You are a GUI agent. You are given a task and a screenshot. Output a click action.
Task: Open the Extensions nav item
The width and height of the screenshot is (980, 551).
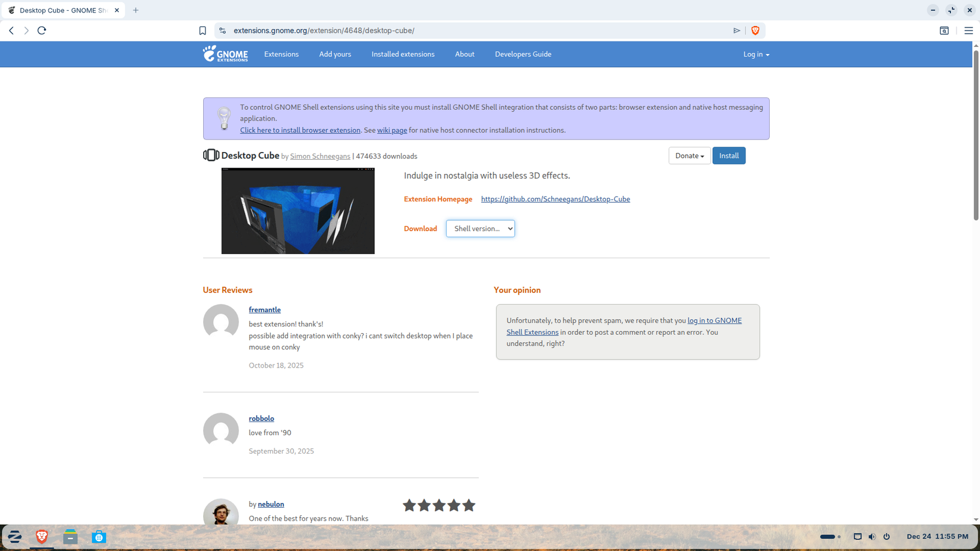(x=282, y=54)
